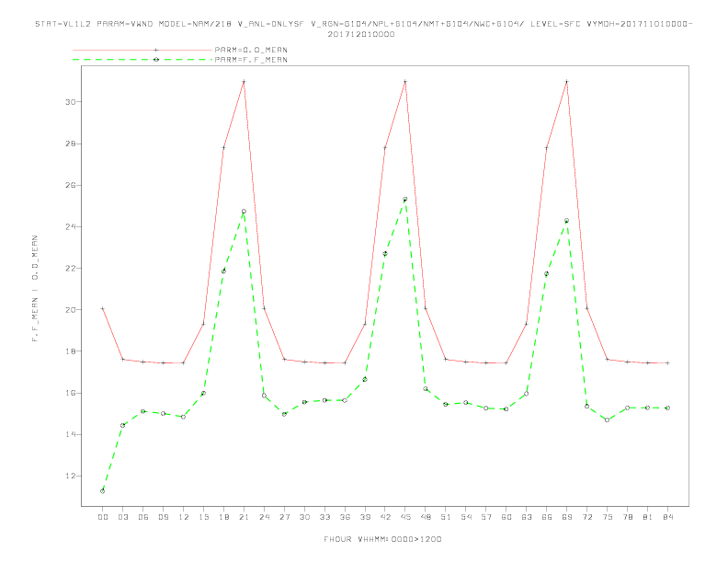Click x-axis forecast hour label 42
Screen dimensions: 728x563
[x=385, y=517]
